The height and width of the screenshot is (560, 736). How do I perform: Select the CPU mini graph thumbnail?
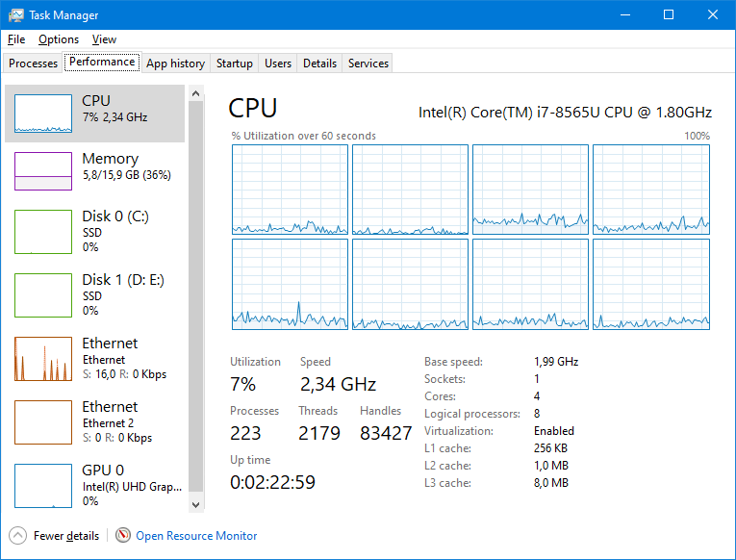tap(43, 114)
